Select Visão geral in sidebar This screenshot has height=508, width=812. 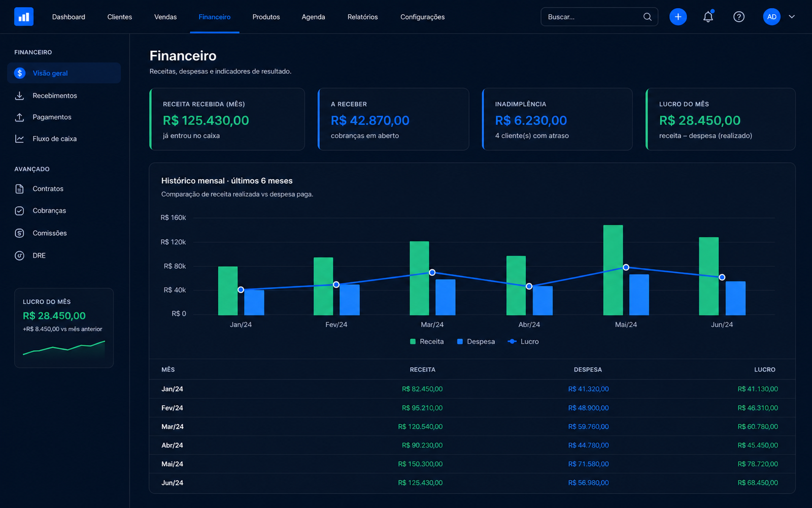coord(64,73)
